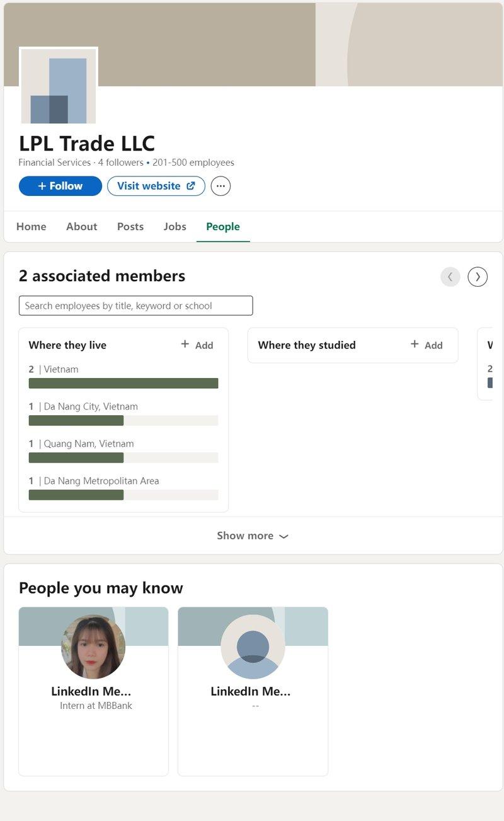Image resolution: width=504 pixels, height=821 pixels.
Task: Go to the Jobs tab
Action: (x=175, y=226)
